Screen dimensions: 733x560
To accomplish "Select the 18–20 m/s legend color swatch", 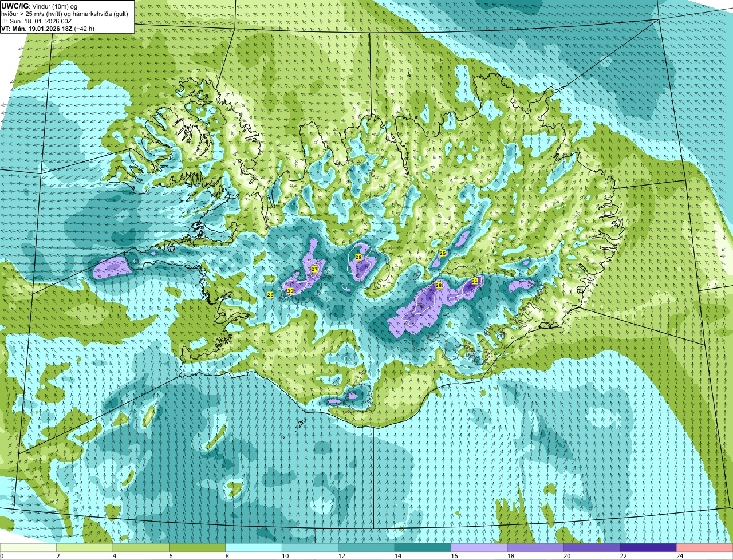I will tap(535, 547).
